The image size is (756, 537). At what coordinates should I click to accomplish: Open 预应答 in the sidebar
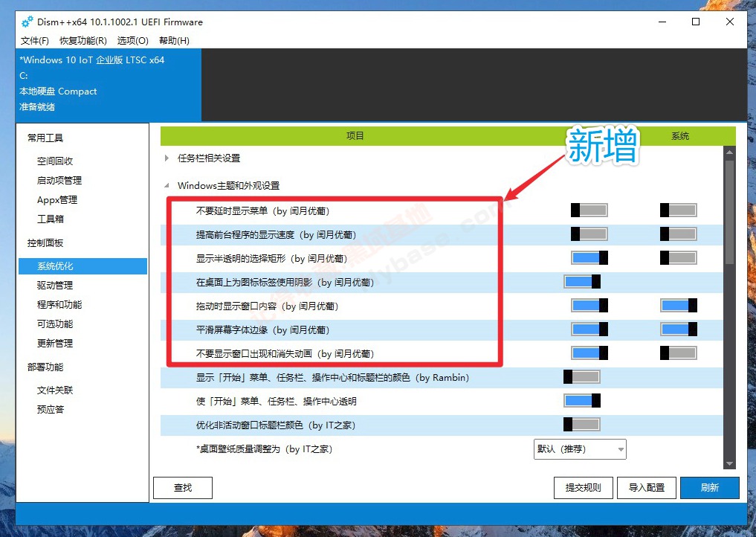(50, 409)
